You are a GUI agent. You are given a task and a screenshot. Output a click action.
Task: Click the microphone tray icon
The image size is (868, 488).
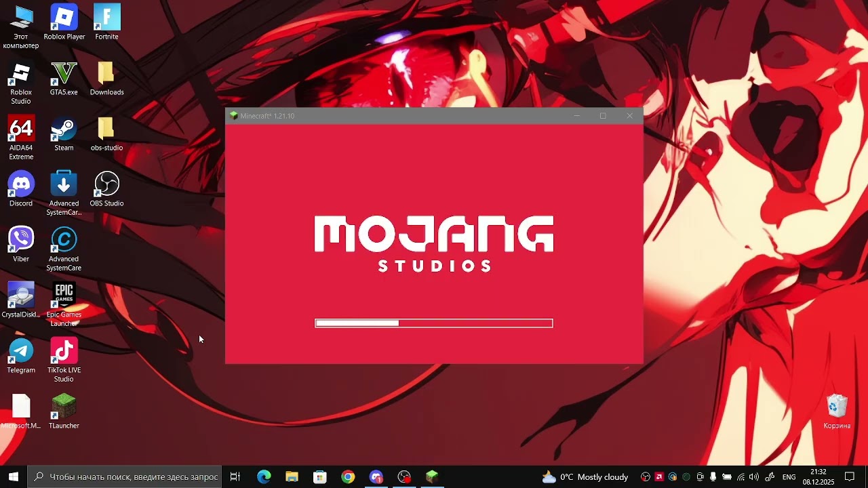713,477
